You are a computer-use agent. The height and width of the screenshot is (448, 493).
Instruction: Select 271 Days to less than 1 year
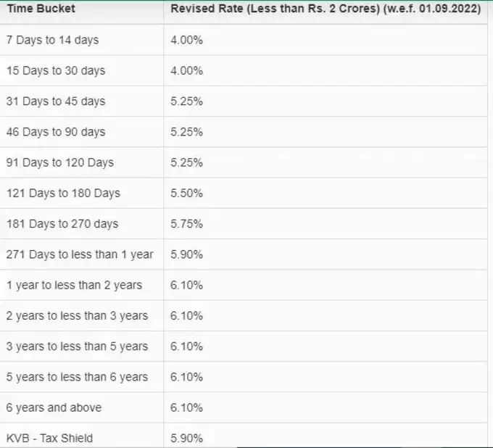pyautogui.click(x=80, y=254)
